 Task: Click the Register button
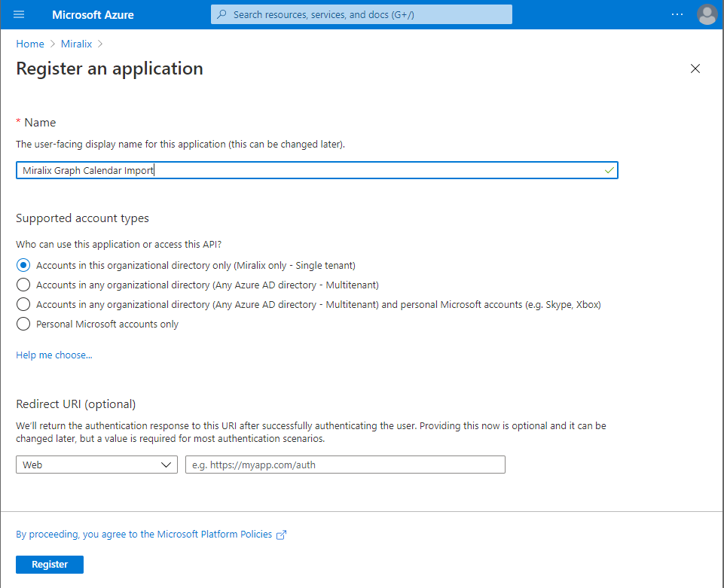coord(50,565)
